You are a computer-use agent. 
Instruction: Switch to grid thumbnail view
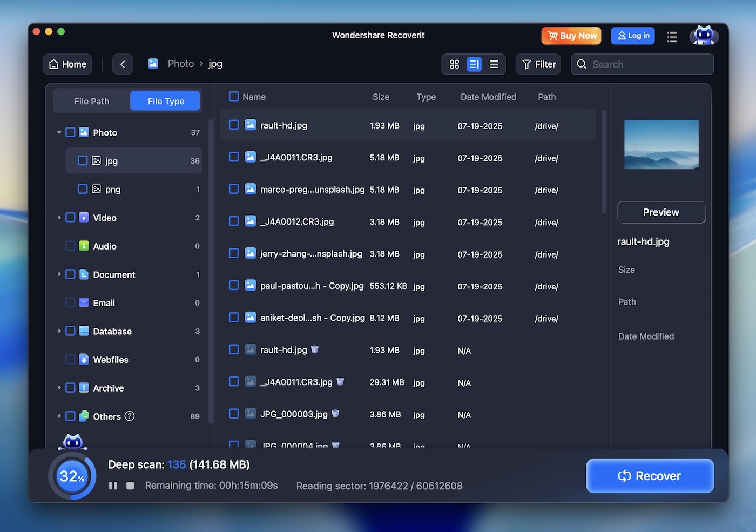click(454, 64)
